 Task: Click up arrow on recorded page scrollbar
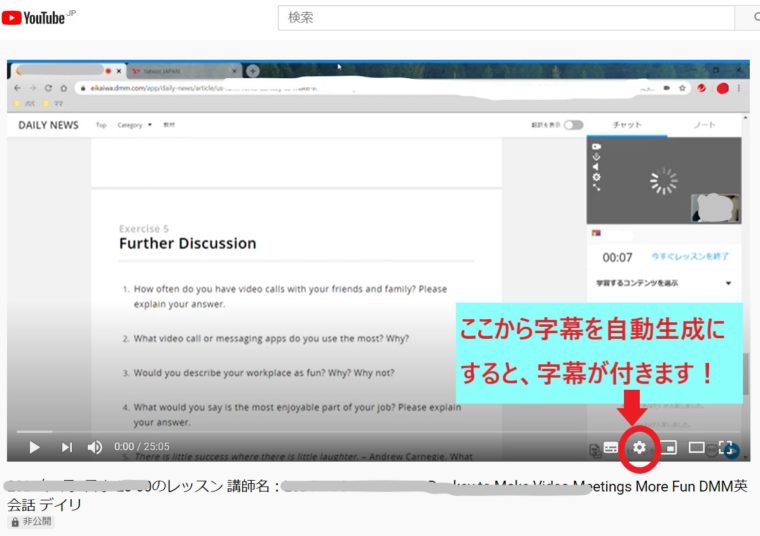pyautogui.click(x=745, y=118)
